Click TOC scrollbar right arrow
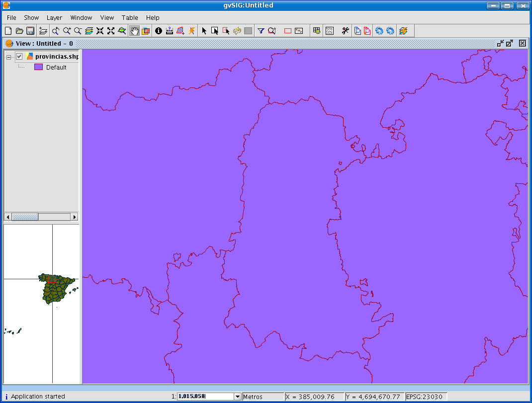 74,217
